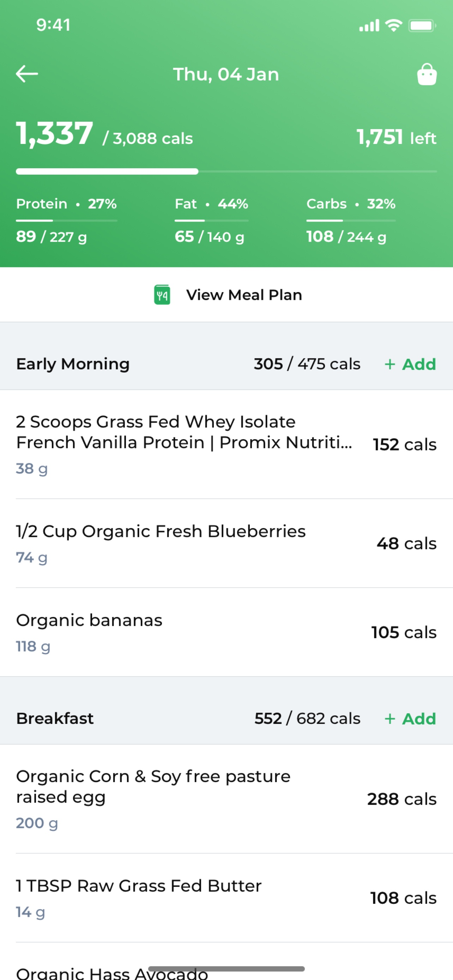Add food to Early Morning
Image resolution: width=453 pixels, height=980 pixels.
pos(410,364)
